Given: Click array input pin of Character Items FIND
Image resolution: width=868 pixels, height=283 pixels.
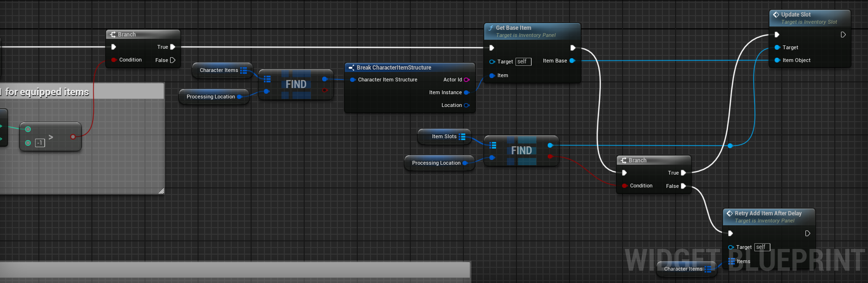Looking at the screenshot, I should pos(267,79).
